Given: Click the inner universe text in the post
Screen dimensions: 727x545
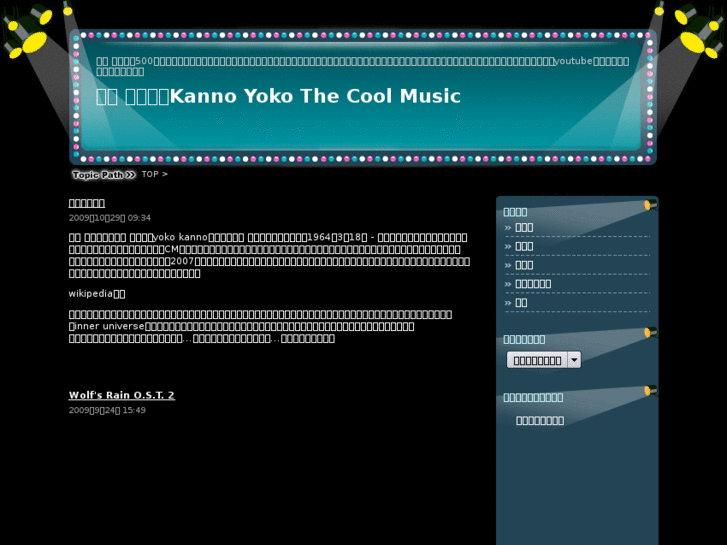Looking at the screenshot, I should click(107, 326).
